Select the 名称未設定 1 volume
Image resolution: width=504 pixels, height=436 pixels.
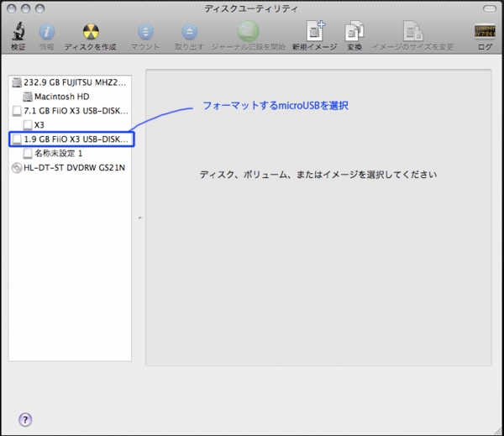[x=58, y=154]
